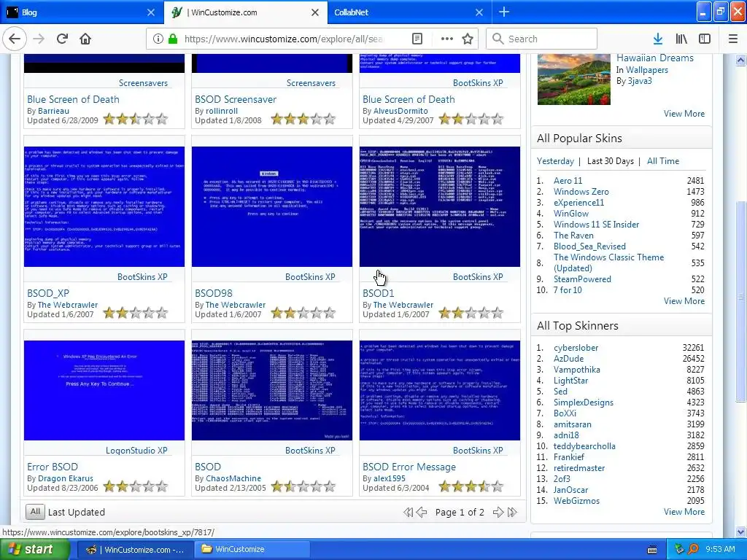Reload the current page
The height and width of the screenshot is (560, 747).
tap(62, 39)
